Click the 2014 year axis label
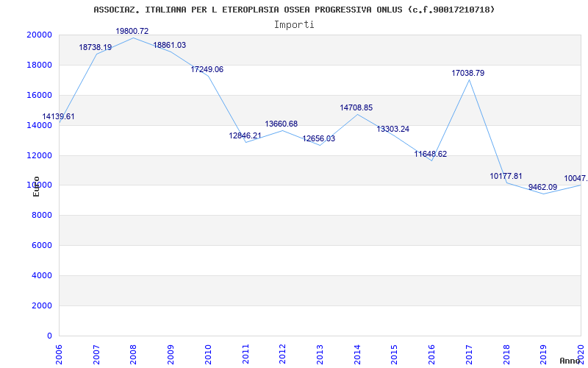The image size is (588, 368). [x=357, y=354]
